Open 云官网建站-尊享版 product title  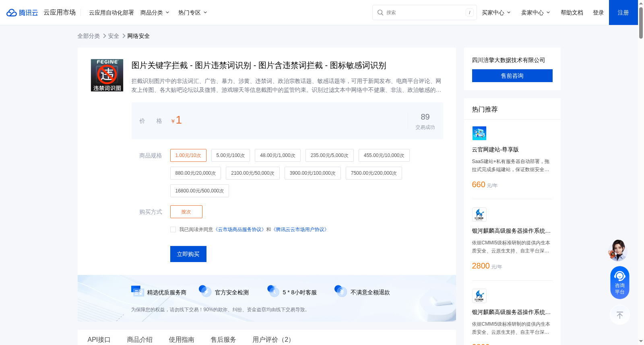click(x=495, y=149)
